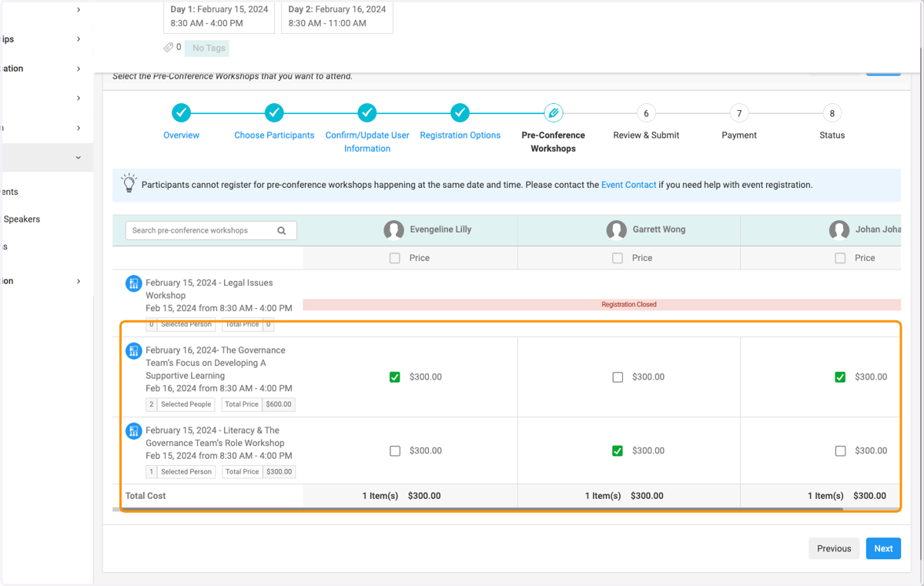Click '1 Selected Person' badge in Literacy row
The width and height of the screenshot is (924, 586).
click(x=180, y=472)
